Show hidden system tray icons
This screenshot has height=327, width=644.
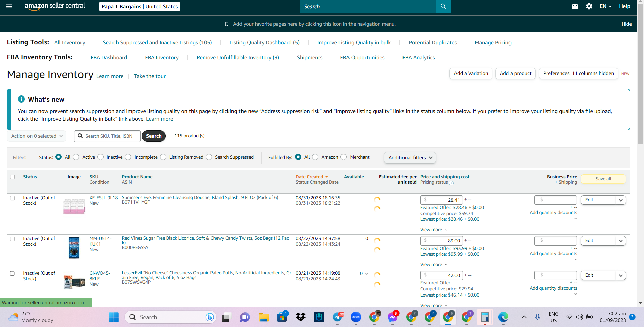tap(524, 317)
